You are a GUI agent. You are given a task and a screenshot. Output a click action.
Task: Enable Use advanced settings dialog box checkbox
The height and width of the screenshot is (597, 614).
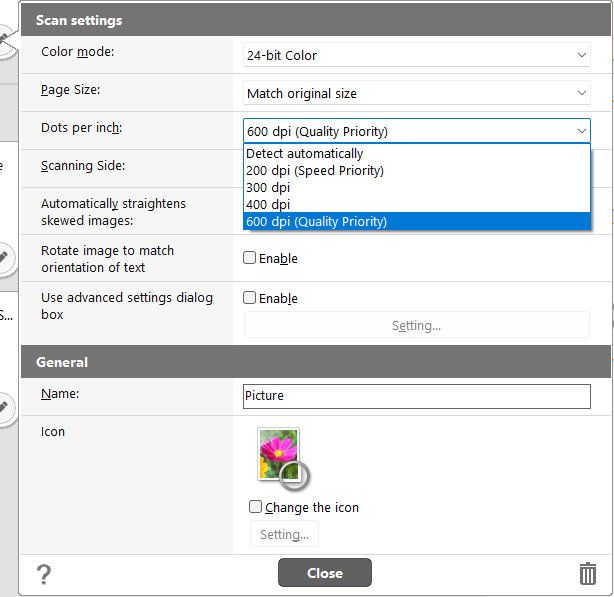pos(250,298)
